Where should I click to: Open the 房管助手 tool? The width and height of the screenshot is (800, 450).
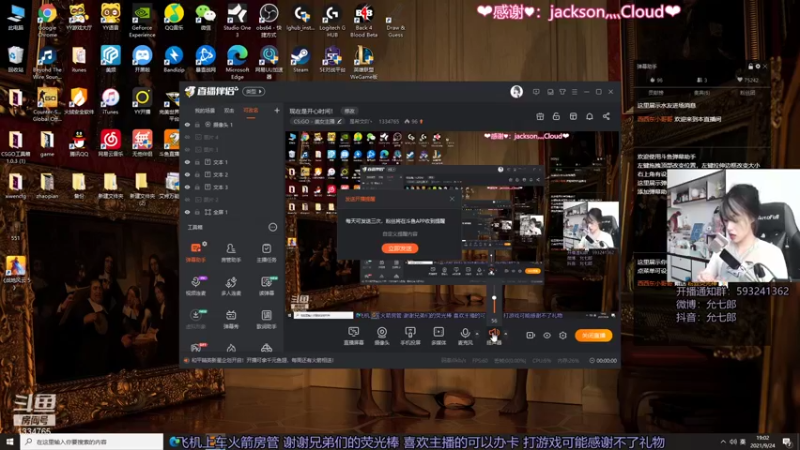click(x=231, y=252)
